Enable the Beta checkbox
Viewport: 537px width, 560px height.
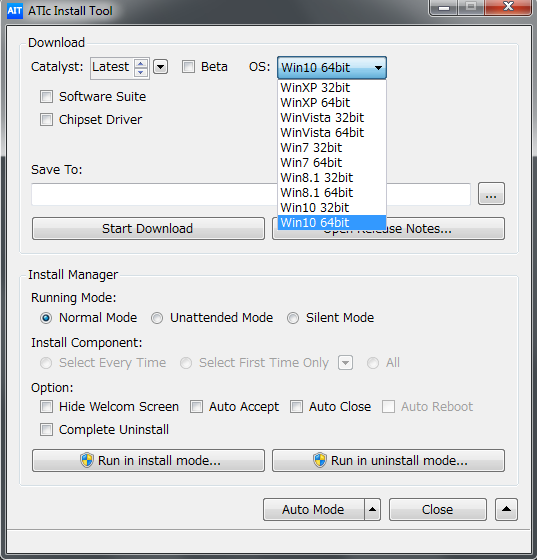pos(188,67)
